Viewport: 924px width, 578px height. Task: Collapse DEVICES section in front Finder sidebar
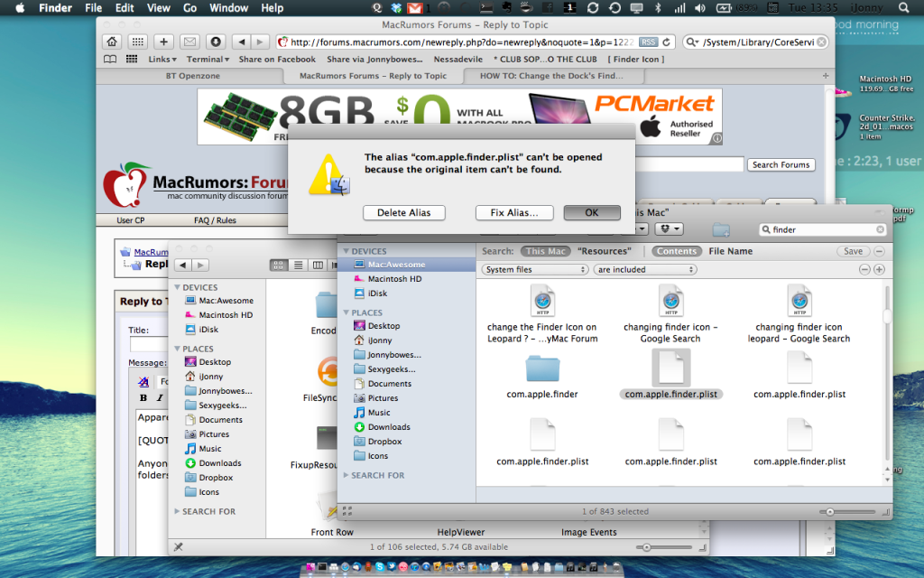click(x=346, y=251)
